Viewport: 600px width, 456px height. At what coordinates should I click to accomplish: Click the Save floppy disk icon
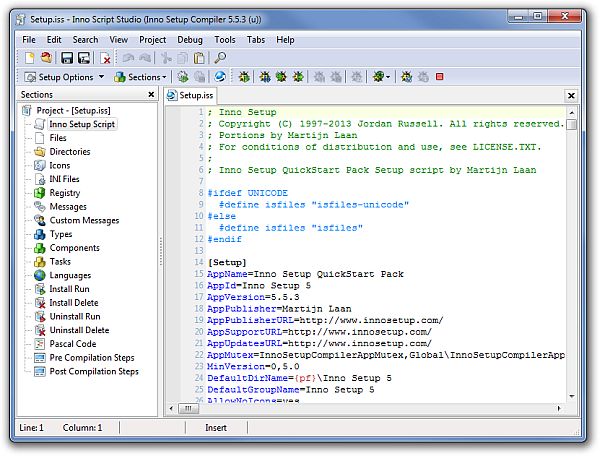point(67,58)
